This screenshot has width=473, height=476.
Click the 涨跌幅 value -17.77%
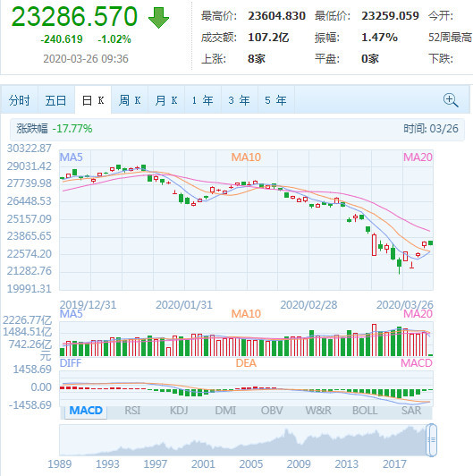point(72,129)
